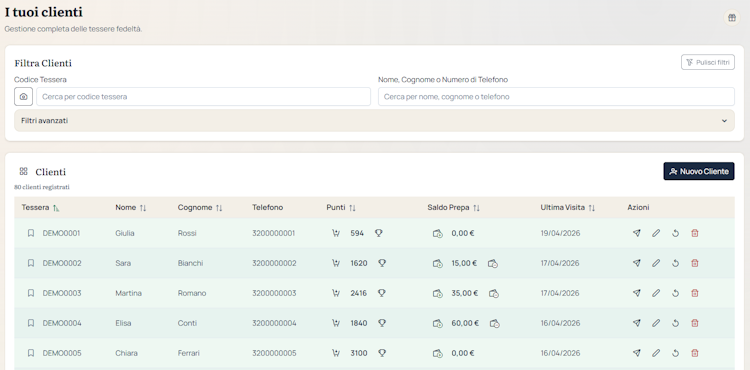Edit client Sara Bianchi
The image size is (750, 370).
656,263
